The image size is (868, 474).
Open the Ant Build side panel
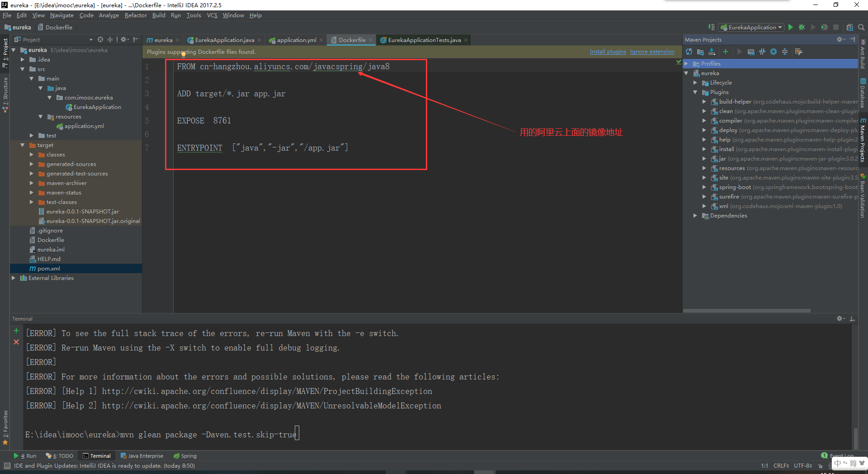863,54
